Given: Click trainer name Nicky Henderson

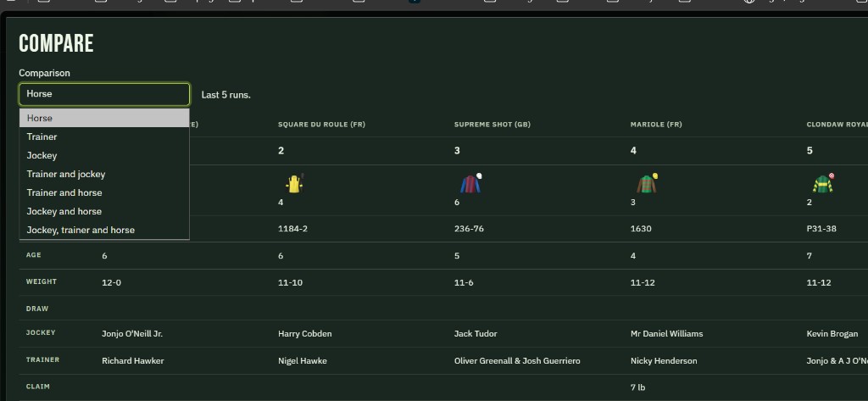Looking at the screenshot, I should click(664, 361).
